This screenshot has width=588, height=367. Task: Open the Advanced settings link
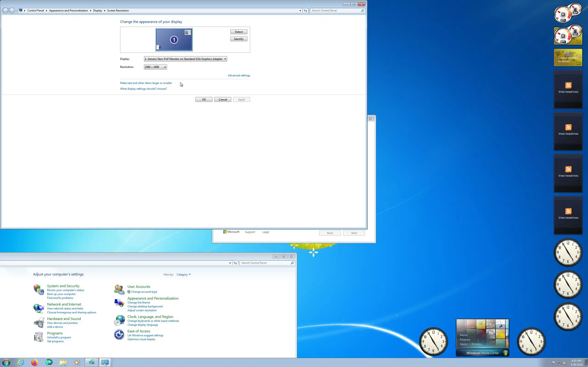tap(239, 75)
